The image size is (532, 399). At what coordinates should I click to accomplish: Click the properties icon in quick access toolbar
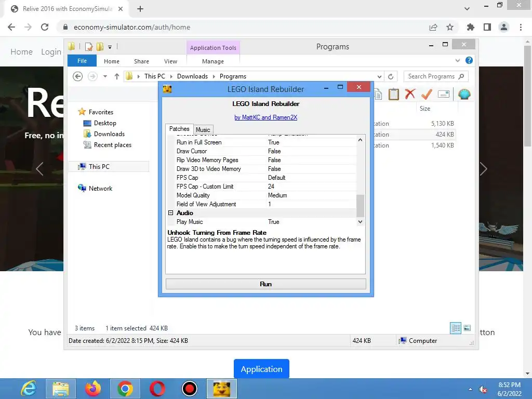[x=89, y=46]
